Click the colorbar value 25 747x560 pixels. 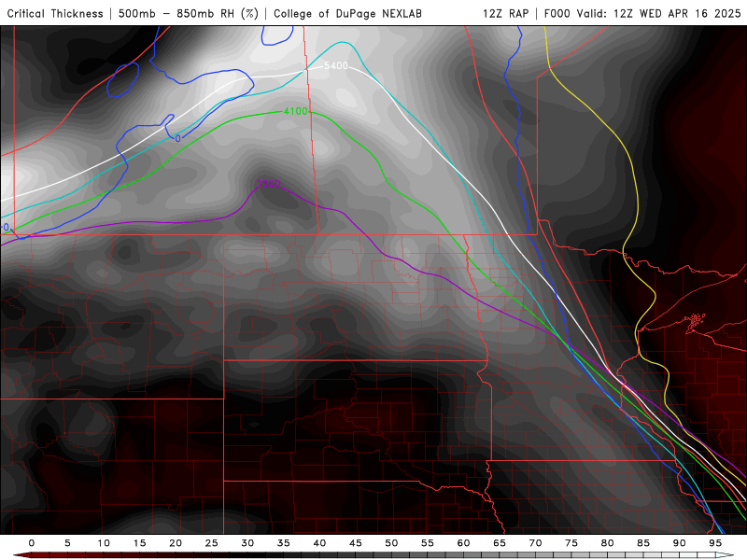[x=212, y=543]
